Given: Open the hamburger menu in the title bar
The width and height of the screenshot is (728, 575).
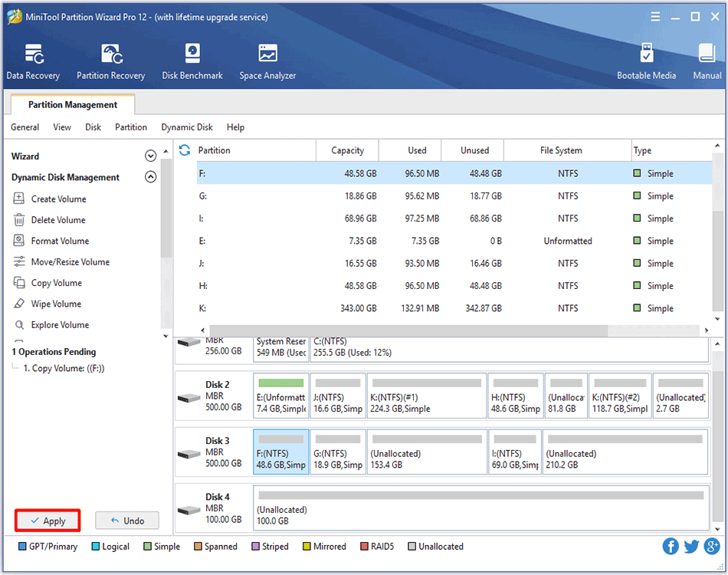Looking at the screenshot, I should tap(655, 17).
